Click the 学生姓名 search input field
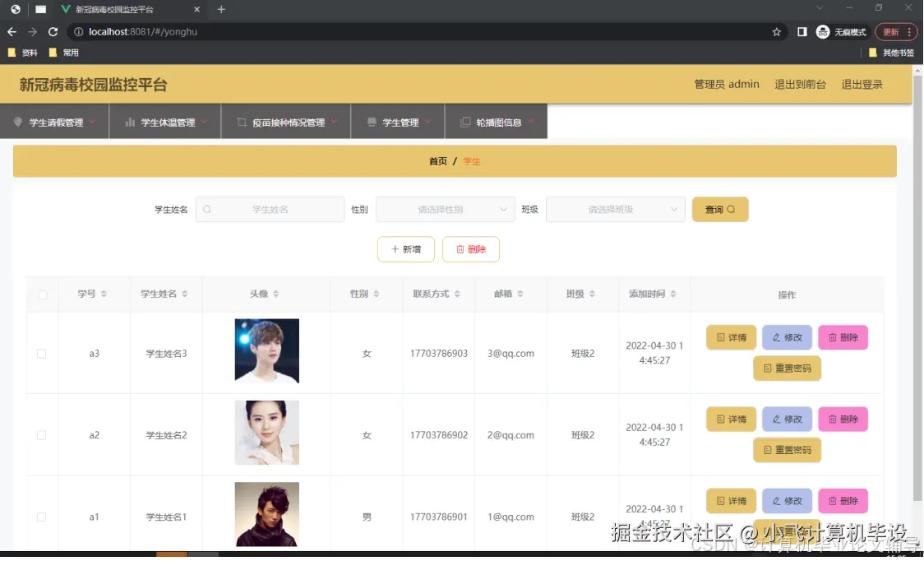The height and width of the screenshot is (561, 924). (x=270, y=210)
